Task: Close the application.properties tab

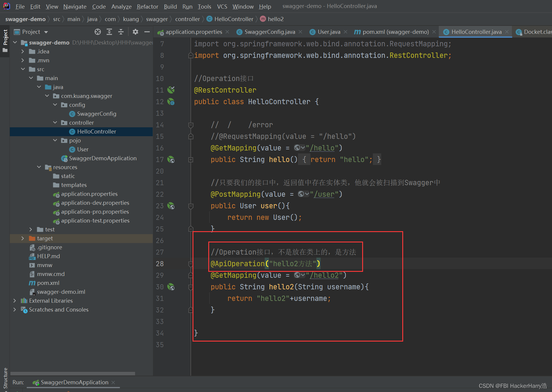Action: pyautogui.click(x=227, y=32)
